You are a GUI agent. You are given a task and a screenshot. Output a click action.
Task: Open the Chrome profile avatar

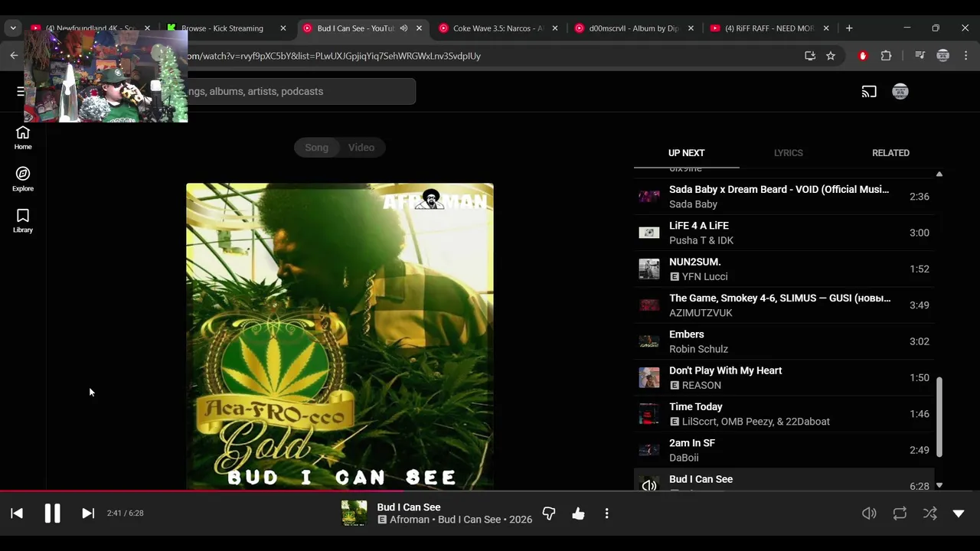click(943, 56)
